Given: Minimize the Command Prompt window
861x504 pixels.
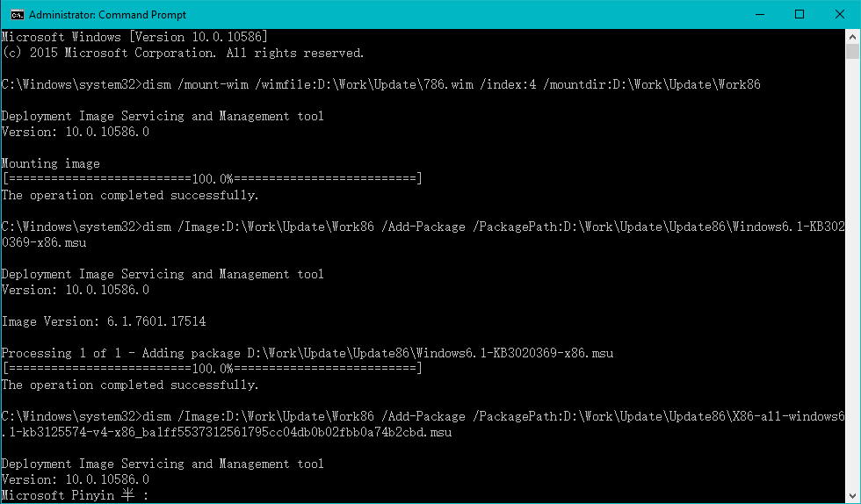Looking at the screenshot, I should pyautogui.click(x=761, y=14).
